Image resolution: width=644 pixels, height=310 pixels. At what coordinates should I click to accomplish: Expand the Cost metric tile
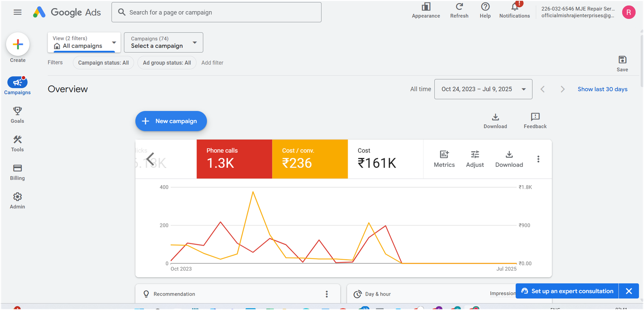[x=386, y=159]
